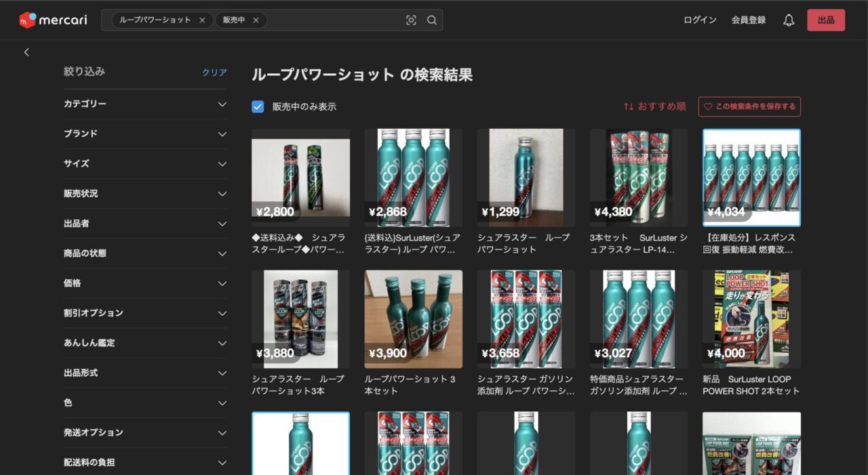Image resolution: width=868 pixels, height=475 pixels.
Task: Expand the 出品者 filter
Action: pyautogui.click(x=145, y=224)
